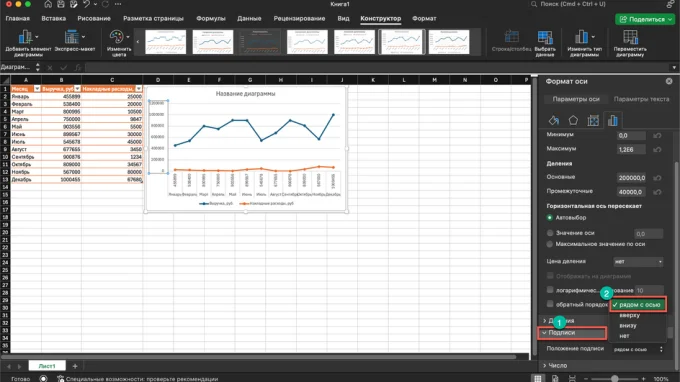Open the Цена деления dropdown
The height and width of the screenshot is (382, 680).
click(x=638, y=262)
